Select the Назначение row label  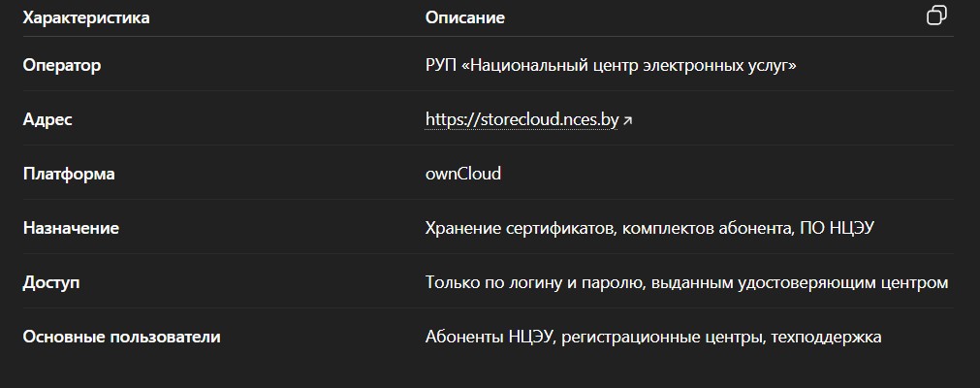pos(71,228)
